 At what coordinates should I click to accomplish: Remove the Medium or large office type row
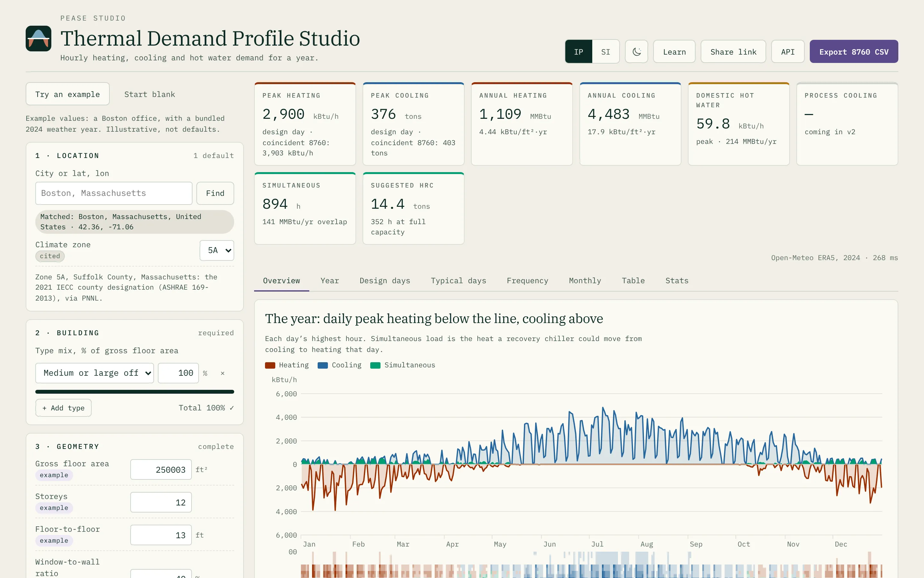pos(223,373)
